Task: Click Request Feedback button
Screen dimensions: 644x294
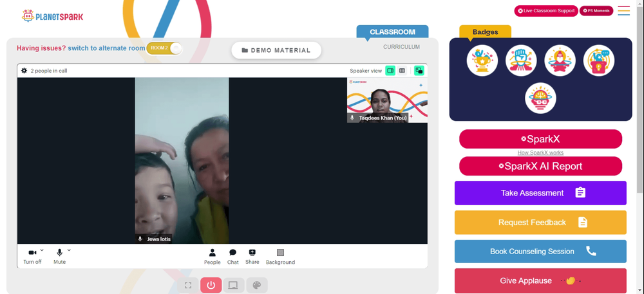Action: (540, 222)
